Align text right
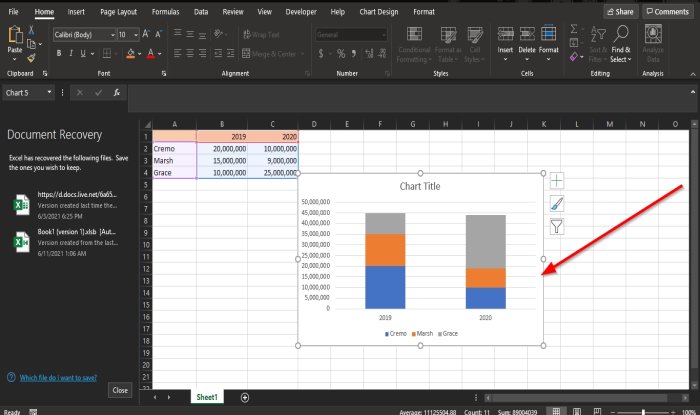This screenshot has width=700, height=415. click(202, 54)
